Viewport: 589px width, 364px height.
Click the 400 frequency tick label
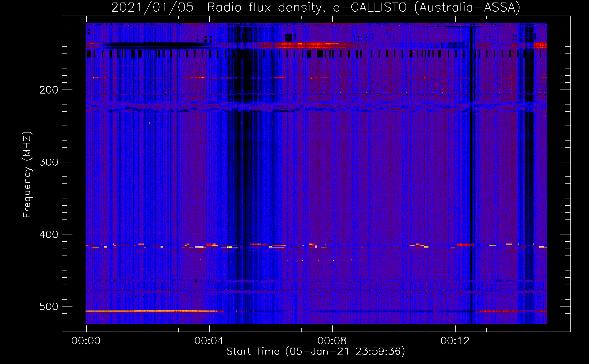[x=49, y=234]
